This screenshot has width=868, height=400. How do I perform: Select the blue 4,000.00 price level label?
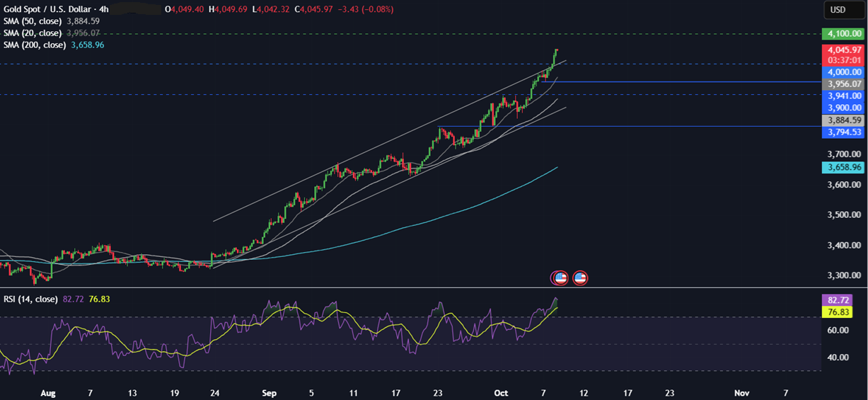click(x=842, y=72)
